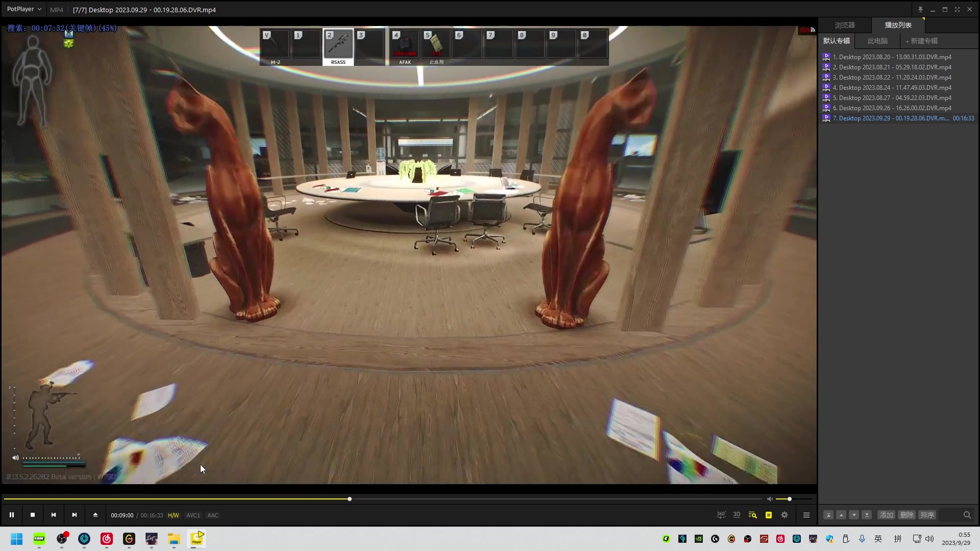Click + 新建专辑 to create album
980x551 pixels.
click(922, 41)
